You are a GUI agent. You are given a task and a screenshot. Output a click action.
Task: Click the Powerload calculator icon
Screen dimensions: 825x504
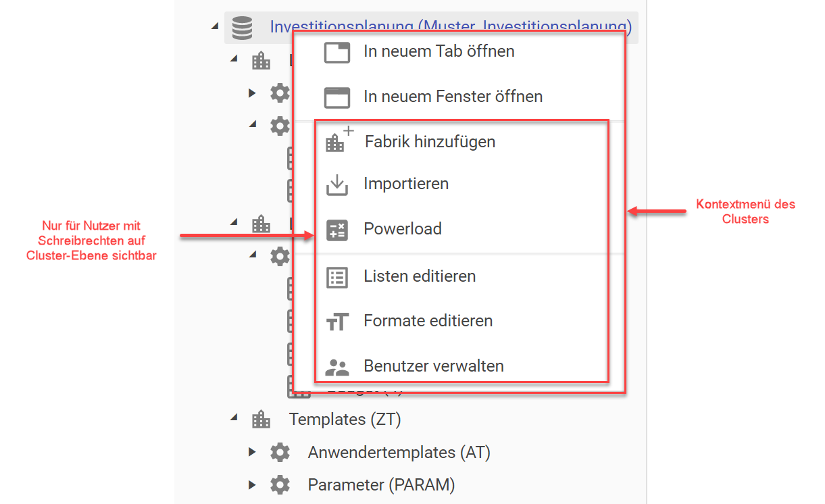(x=336, y=228)
